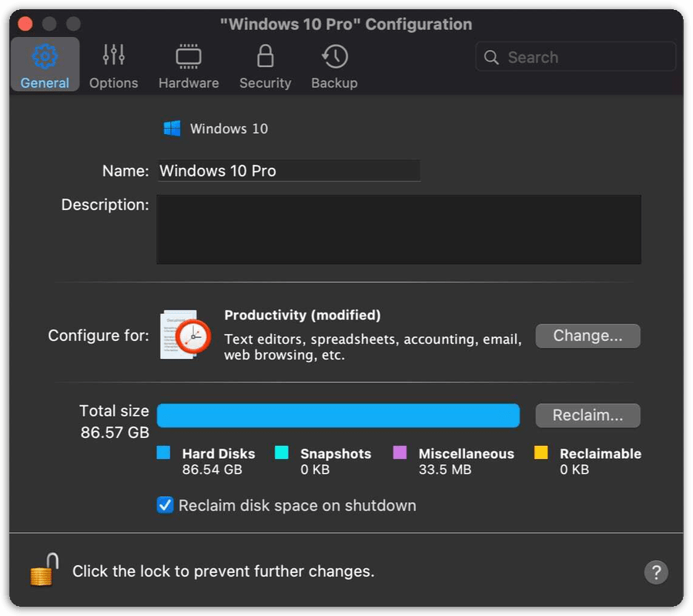693x616 pixels.
Task: Click the yellow Reclaimable color swatch
Action: [541, 453]
